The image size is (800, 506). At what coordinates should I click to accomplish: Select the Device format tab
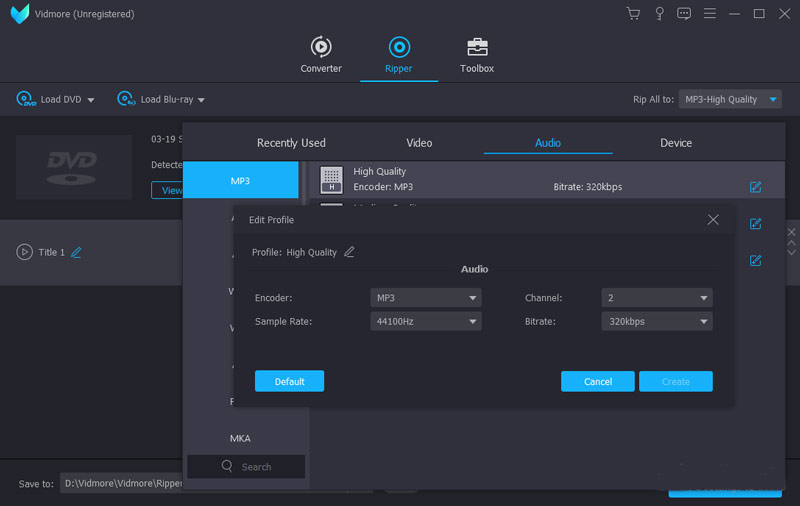(x=676, y=143)
